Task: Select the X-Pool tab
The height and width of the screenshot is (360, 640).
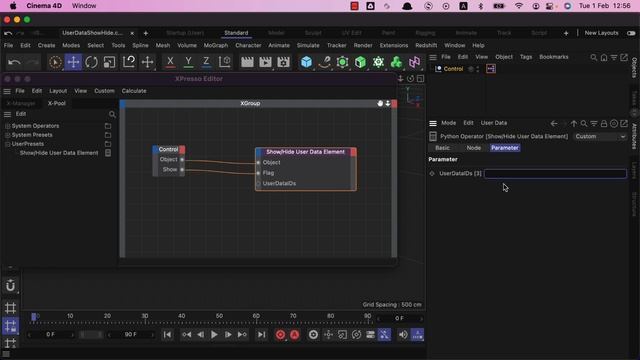Action: point(57,103)
